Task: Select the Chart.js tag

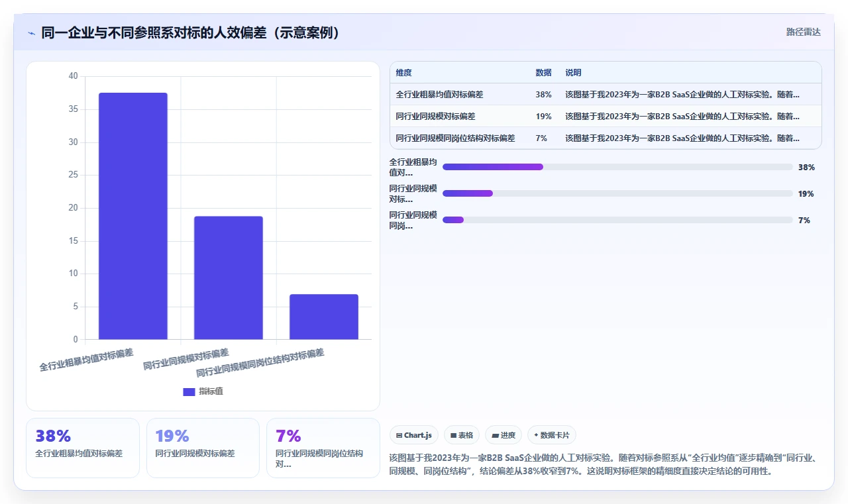Action: [x=414, y=435]
